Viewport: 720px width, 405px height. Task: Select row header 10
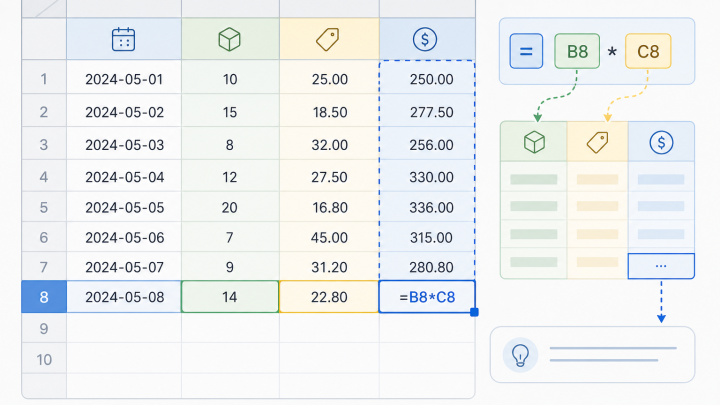click(44, 360)
